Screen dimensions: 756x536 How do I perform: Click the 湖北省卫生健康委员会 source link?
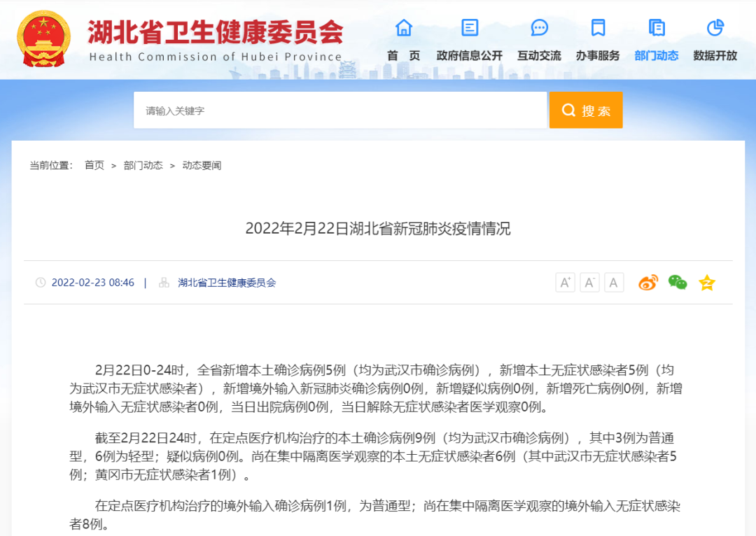pyautogui.click(x=227, y=283)
